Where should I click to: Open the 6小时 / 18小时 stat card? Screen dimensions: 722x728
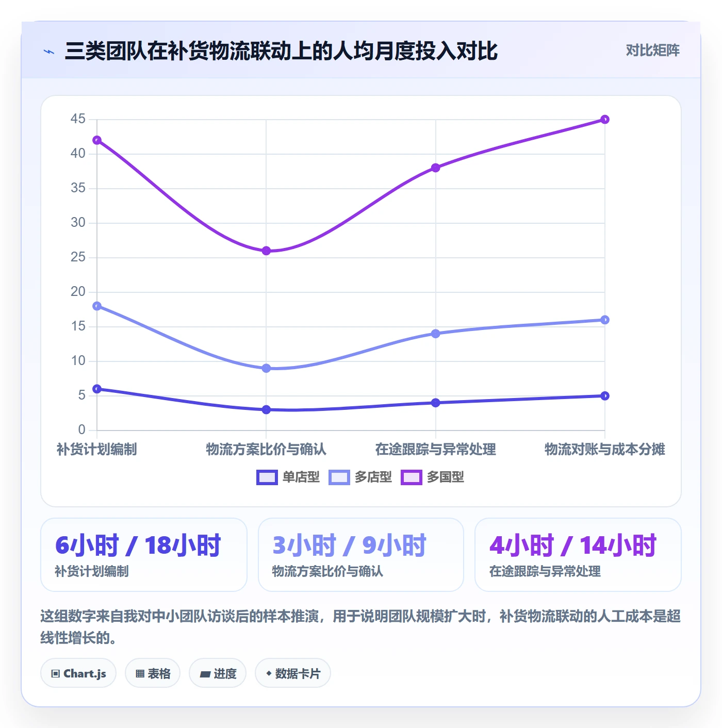144,555
